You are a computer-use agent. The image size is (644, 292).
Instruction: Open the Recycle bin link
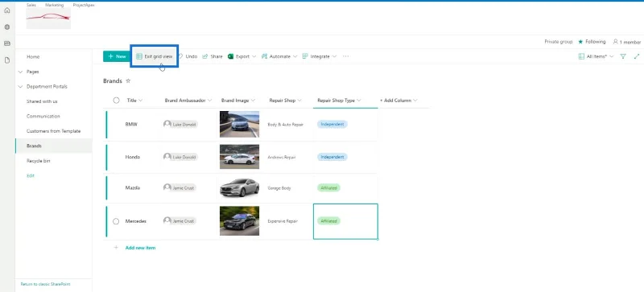pos(38,161)
